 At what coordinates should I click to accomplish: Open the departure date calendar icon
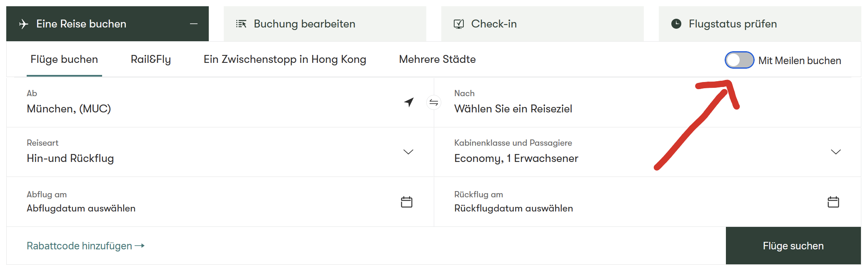pyautogui.click(x=406, y=202)
